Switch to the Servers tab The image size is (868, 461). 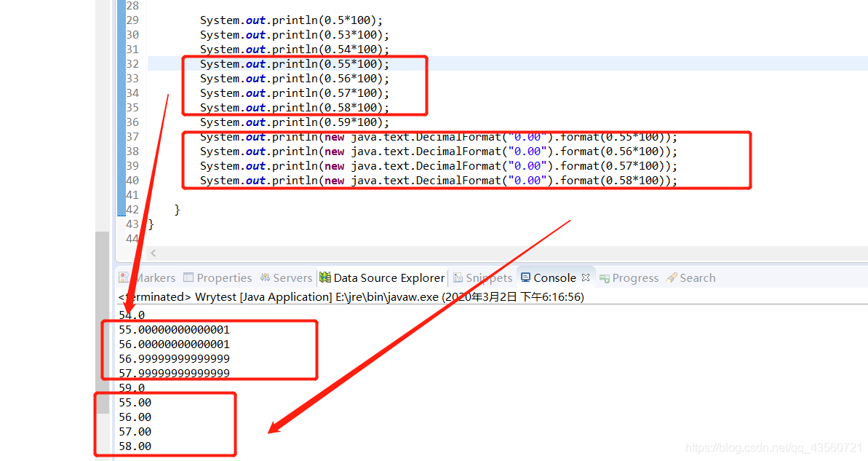click(x=286, y=277)
